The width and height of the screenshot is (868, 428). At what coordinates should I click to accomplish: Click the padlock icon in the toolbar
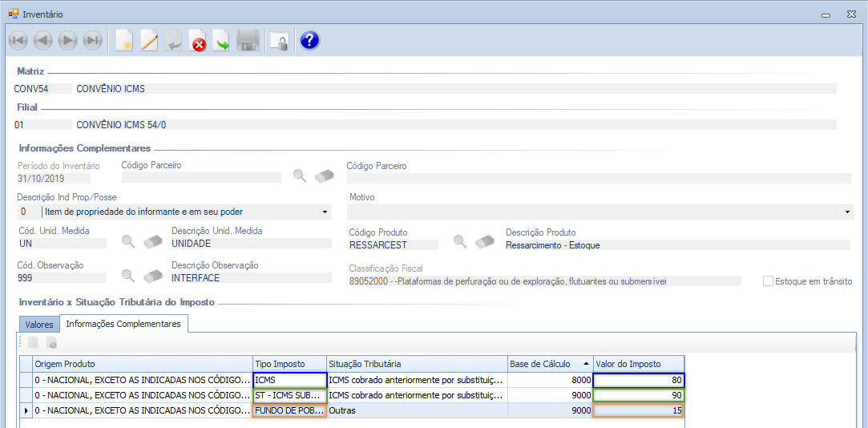click(278, 41)
